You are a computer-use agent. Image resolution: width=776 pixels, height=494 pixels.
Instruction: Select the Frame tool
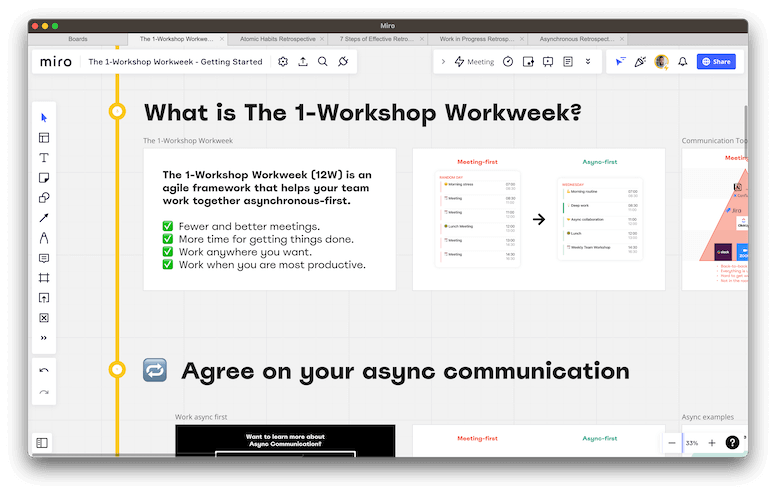[x=44, y=278]
